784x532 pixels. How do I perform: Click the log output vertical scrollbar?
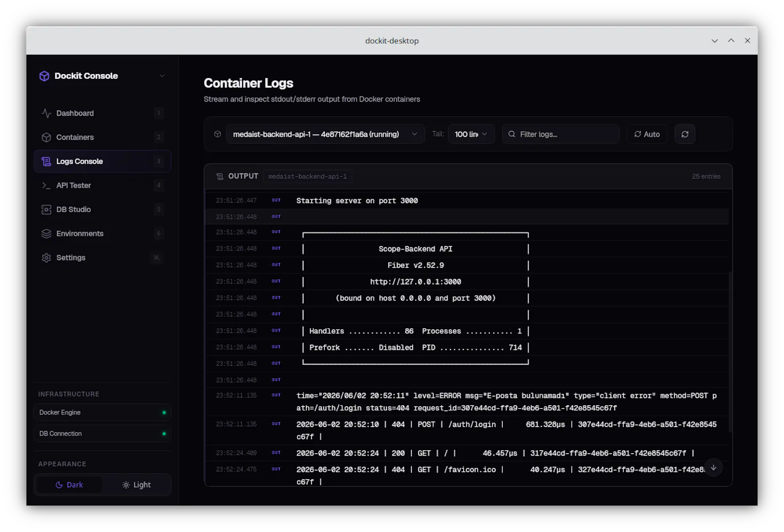pos(730,352)
